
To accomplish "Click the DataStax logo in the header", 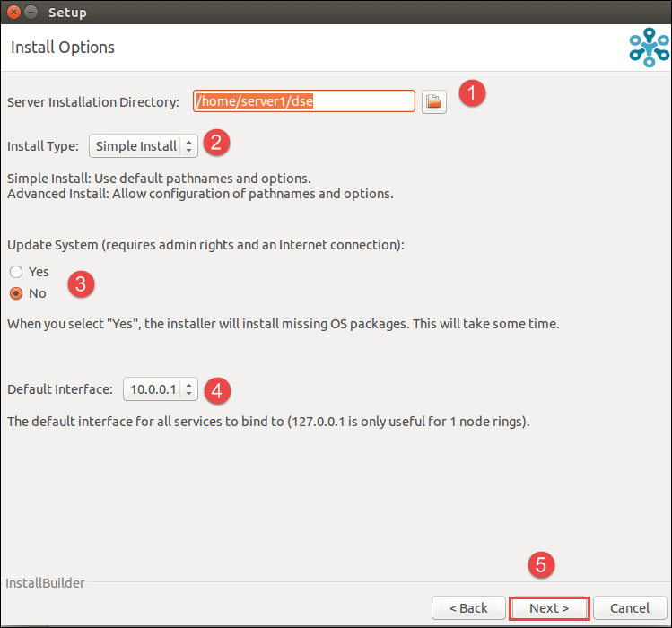I will [648, 48].
